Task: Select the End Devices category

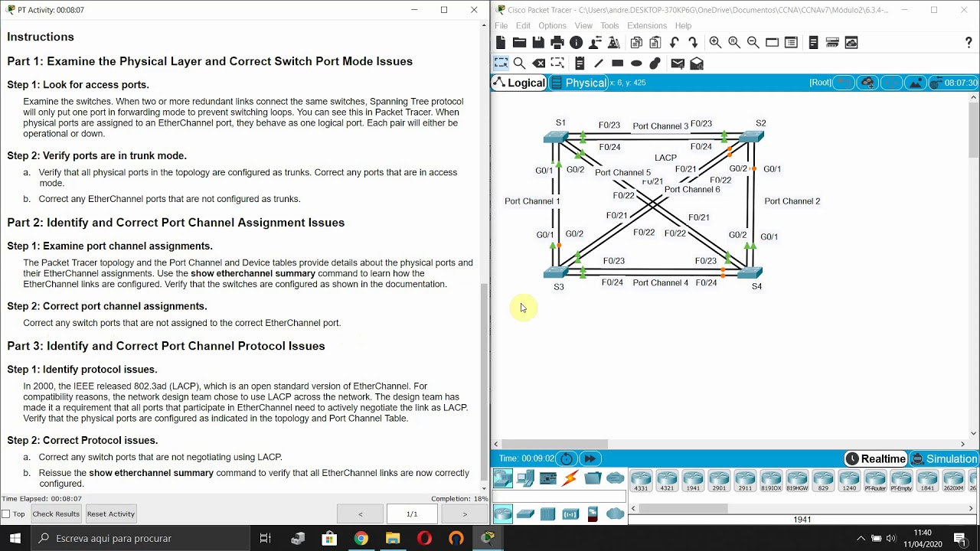Action: (x=525, y=479)
